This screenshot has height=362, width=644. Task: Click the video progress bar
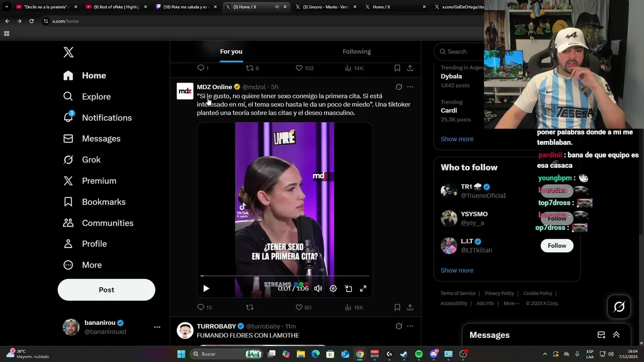click(285, 276)
